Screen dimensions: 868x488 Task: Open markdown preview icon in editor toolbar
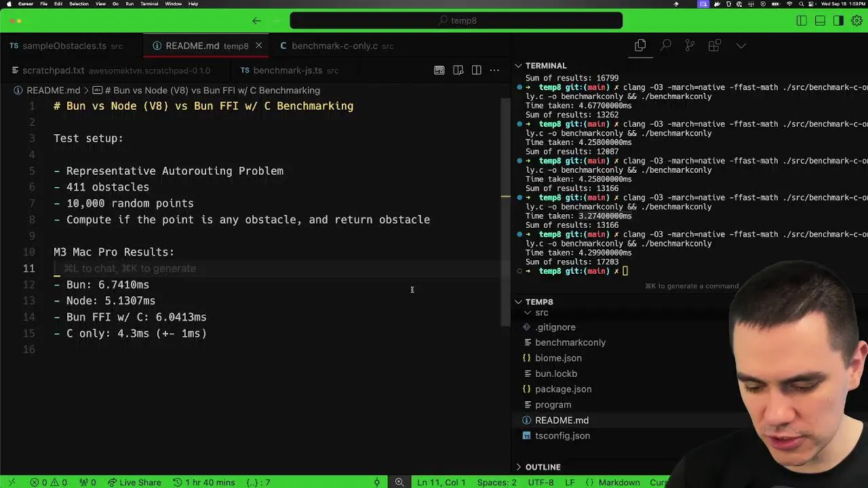439,70
